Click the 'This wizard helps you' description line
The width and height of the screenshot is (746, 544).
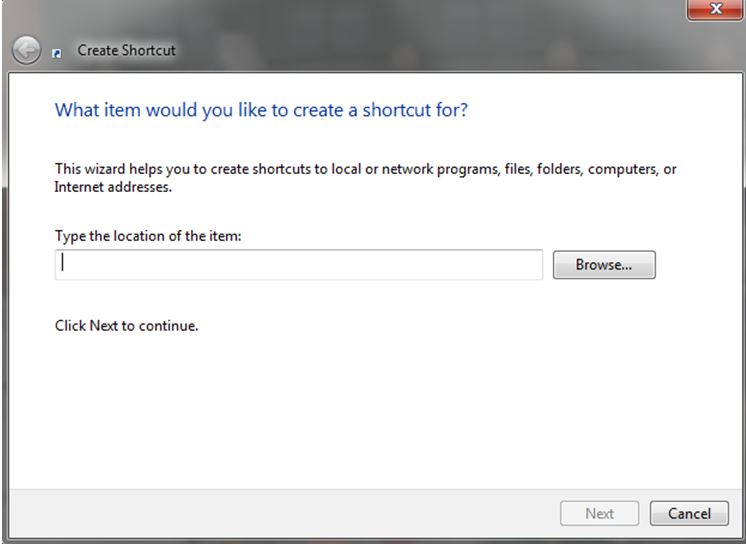tap(365, 169)
